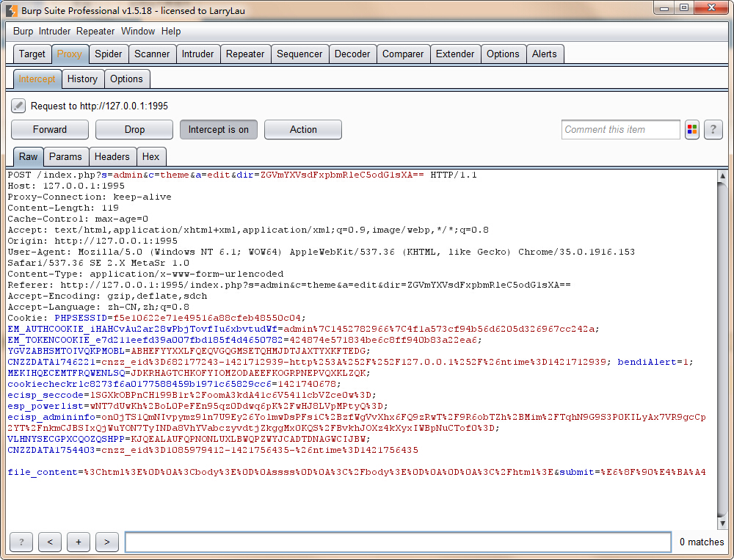Click the Content-Length: 119 header
The height and width of the screenshot is (560, 734).
[x=63, y=208]
